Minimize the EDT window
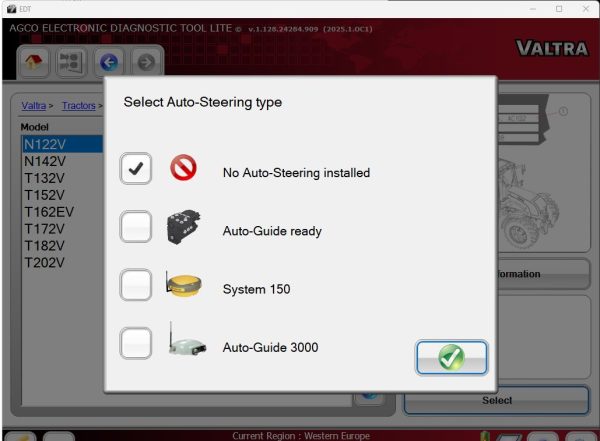 (533, 9)
